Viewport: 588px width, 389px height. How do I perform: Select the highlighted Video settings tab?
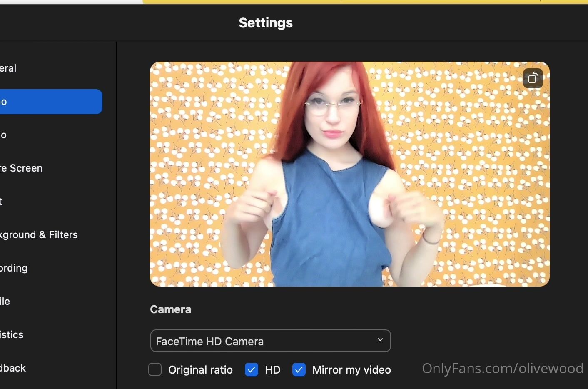(50, 102)
